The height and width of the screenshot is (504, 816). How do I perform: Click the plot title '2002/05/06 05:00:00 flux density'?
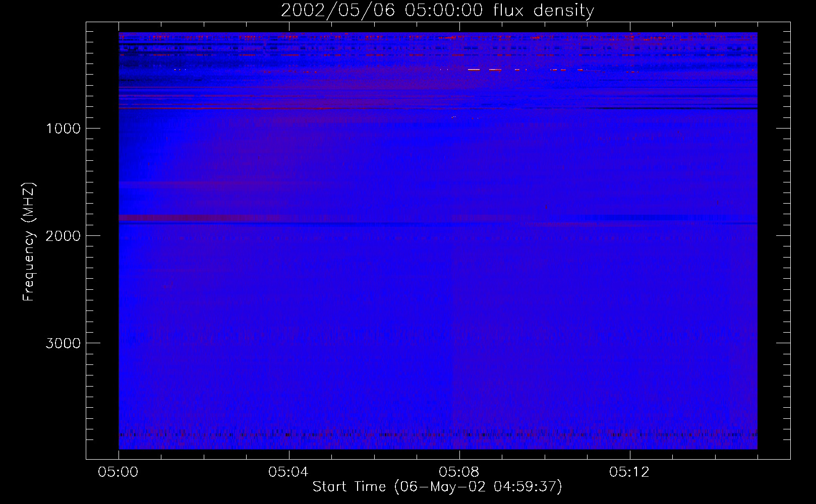[437, 11]
